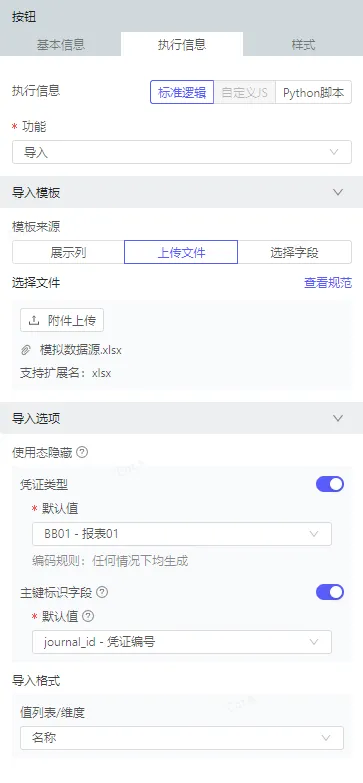363x783 pixels.
Task: Click the help icon beside 使用态隐藏
Action: coord(83,453)
